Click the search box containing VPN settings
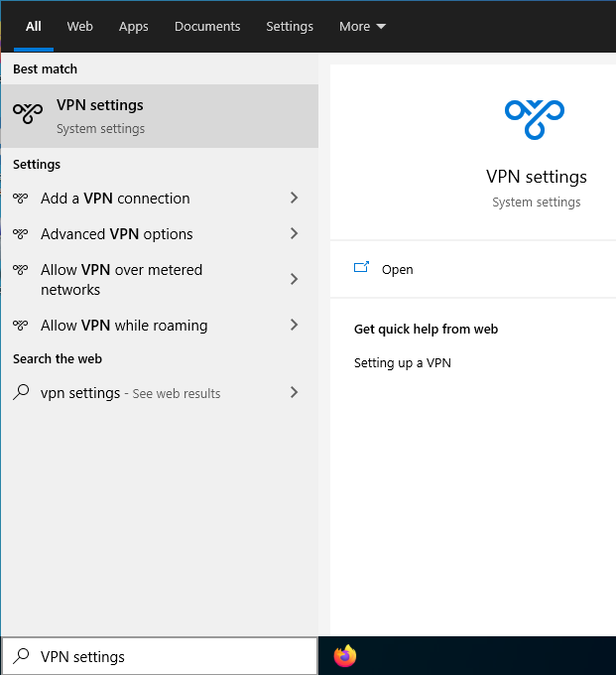This screenshot has height=675, width=616. pos(160,656)
